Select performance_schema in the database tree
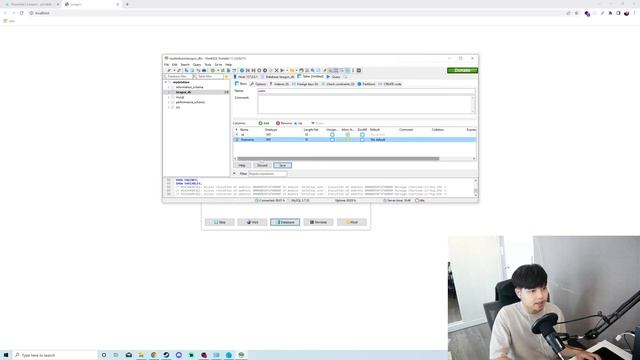Image resolution: width=640 pixels, height=360 pixels. coord(190,102)
